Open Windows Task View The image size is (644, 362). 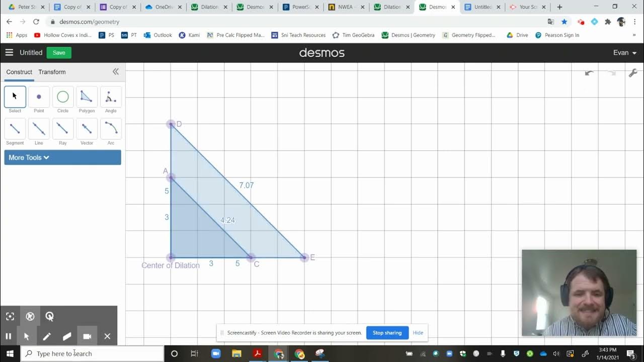(x=195, y=353)
